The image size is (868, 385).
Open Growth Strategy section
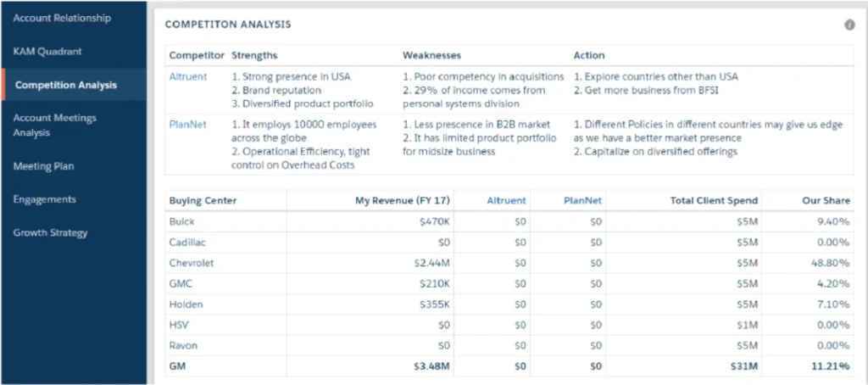50,232
